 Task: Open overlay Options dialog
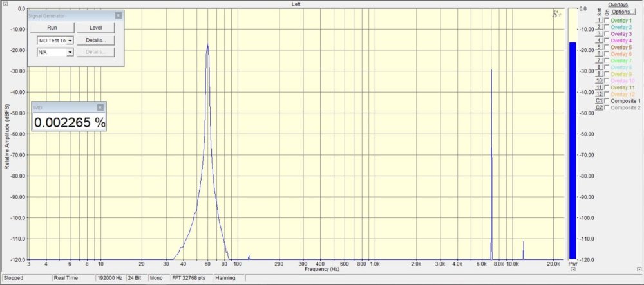pyautogui.click(x=622, y=12)
